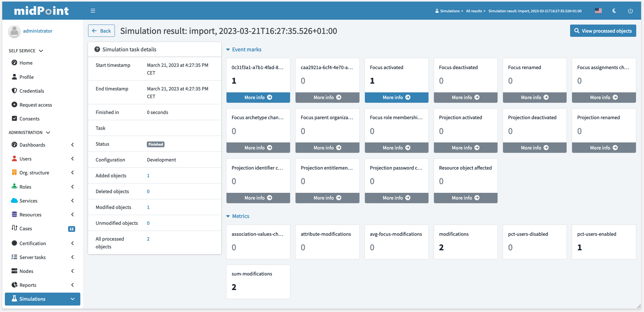Click the Certification sidebar icon

click(14, 243)
